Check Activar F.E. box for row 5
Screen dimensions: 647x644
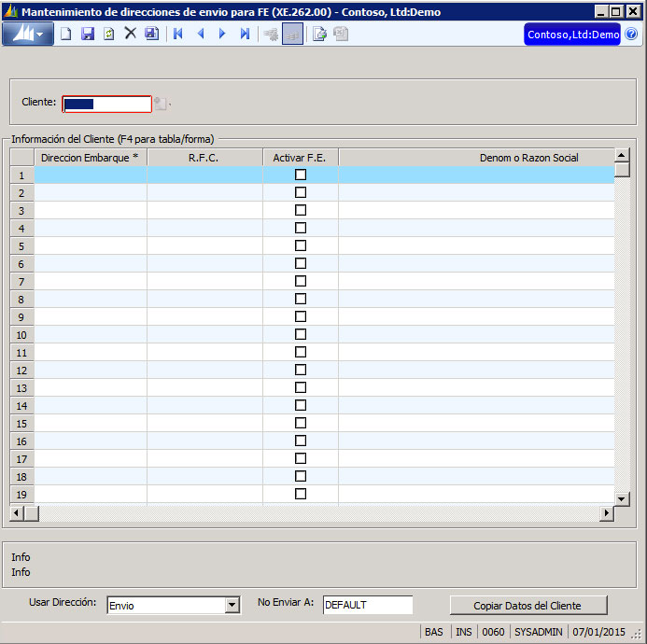pyautogui.click(x=301, y=245)
